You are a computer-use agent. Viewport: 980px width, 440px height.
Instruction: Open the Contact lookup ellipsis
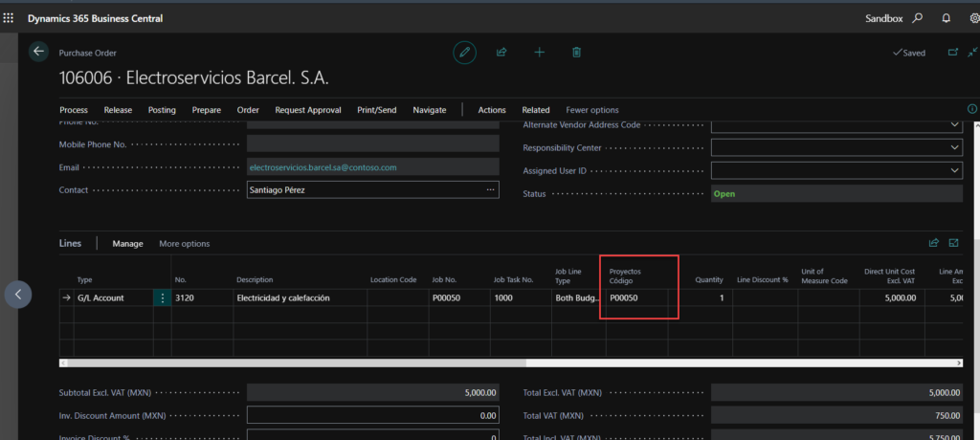[491, 189]
